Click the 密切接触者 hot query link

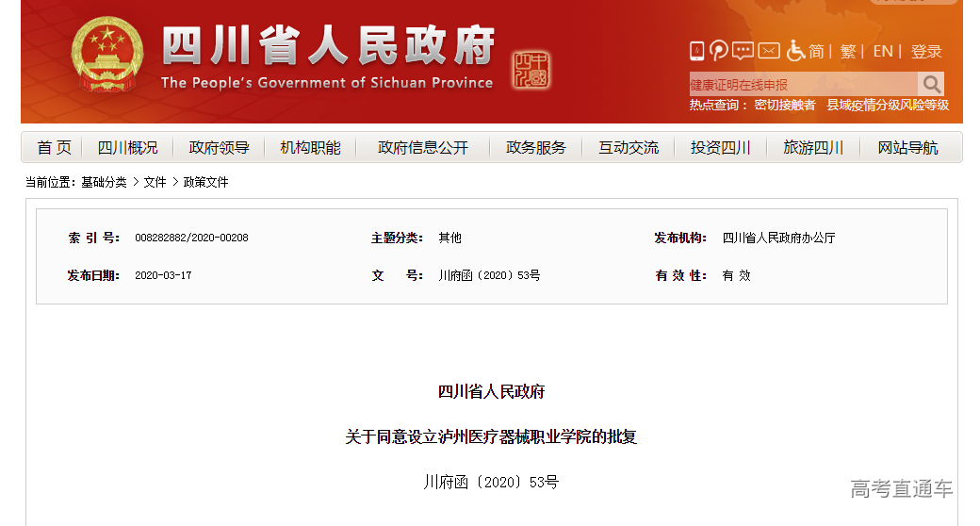(x=785, y=106)
